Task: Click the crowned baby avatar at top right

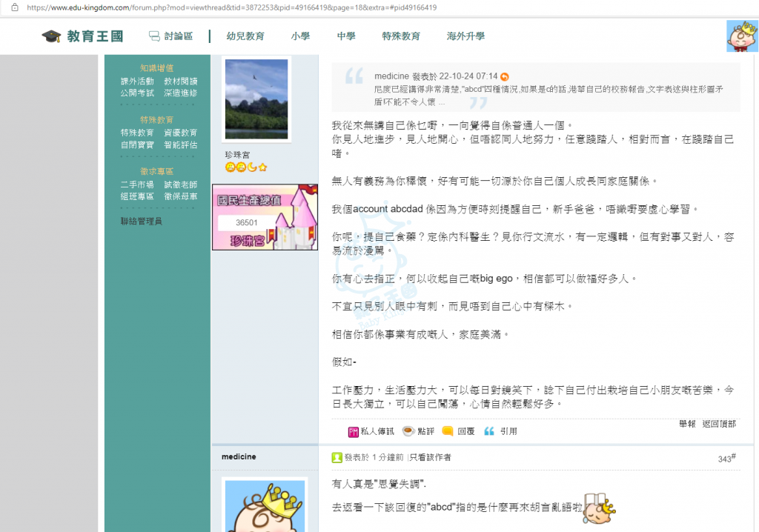Action: 741,36
